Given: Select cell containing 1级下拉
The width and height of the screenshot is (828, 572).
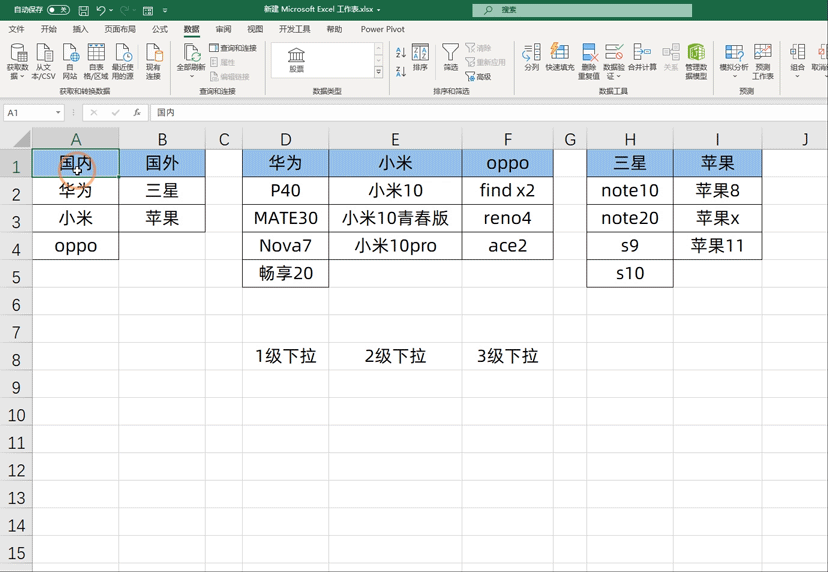Looking at the screenshot, I should pyautogui.click(x=286, y=357).
